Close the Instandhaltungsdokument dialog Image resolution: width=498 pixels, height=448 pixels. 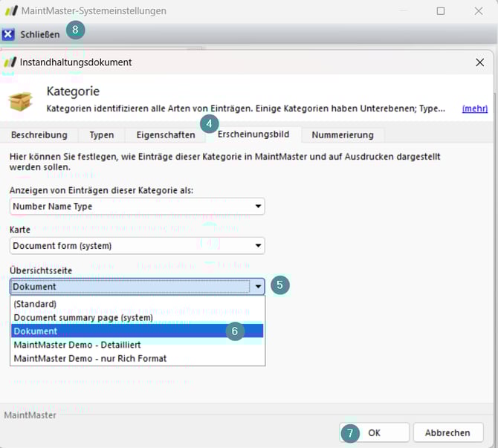pos(479,62)
